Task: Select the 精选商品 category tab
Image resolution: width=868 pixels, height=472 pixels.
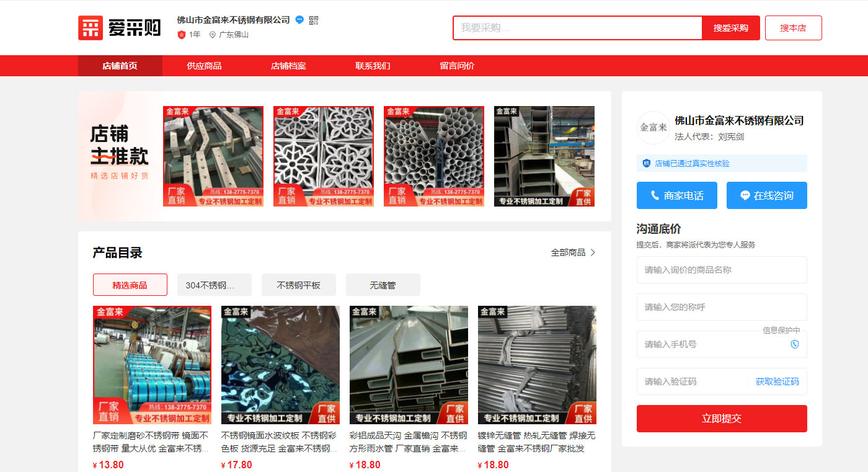Action: [130, 285]
